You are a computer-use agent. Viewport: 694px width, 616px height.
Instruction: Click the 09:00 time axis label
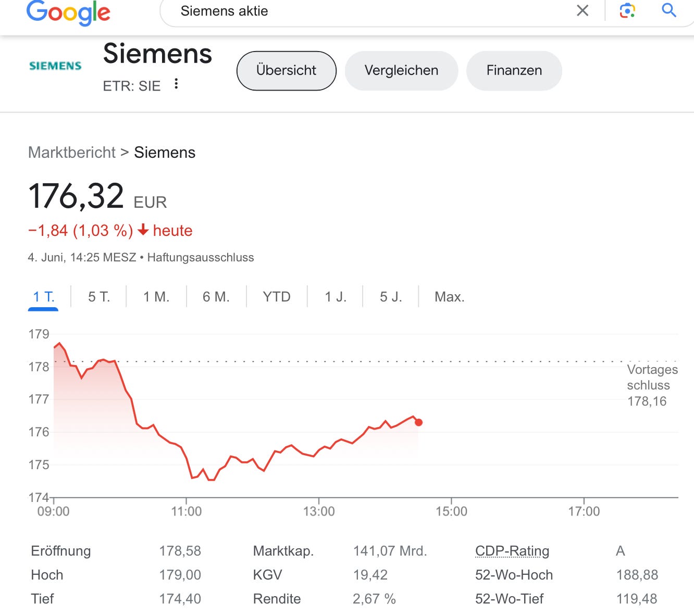(x=53, y=511)
